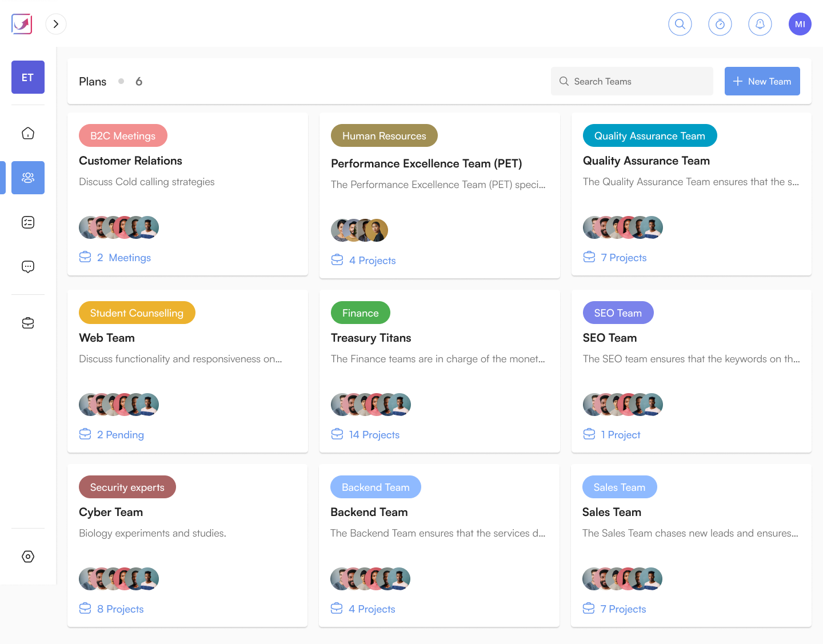The height and width of the screenshot is (644, 823).
Task: Click member avatars on Cyber Team card
Action: pyautogui.click(x=119, y=579)
